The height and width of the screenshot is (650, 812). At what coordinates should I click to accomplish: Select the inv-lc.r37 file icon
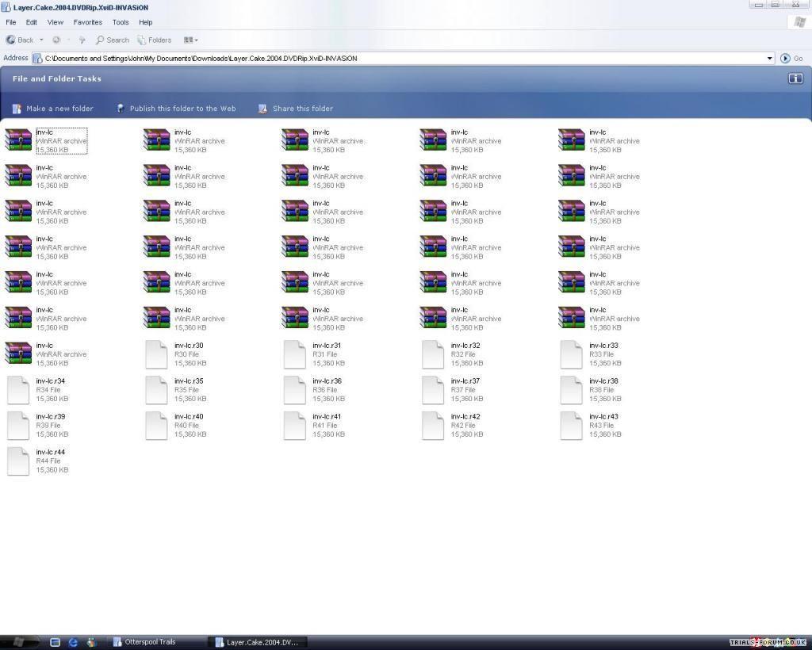[433, 390]
